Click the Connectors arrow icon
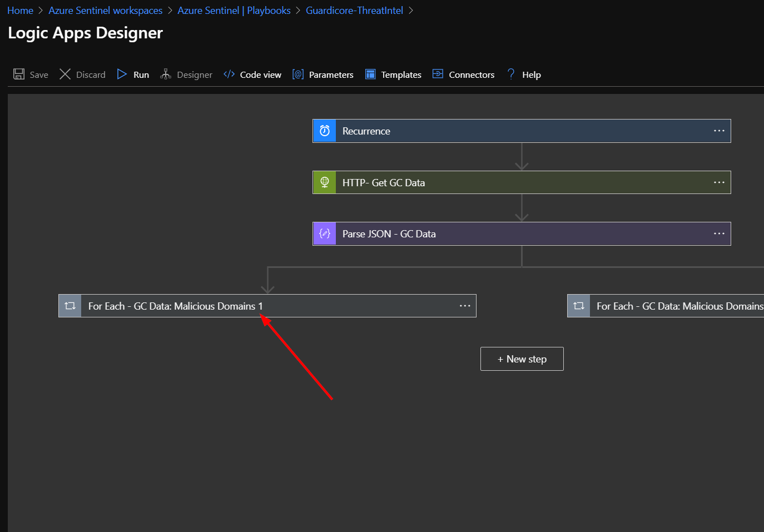This screenshot has height=532, width=764. (x=438, y=74)
